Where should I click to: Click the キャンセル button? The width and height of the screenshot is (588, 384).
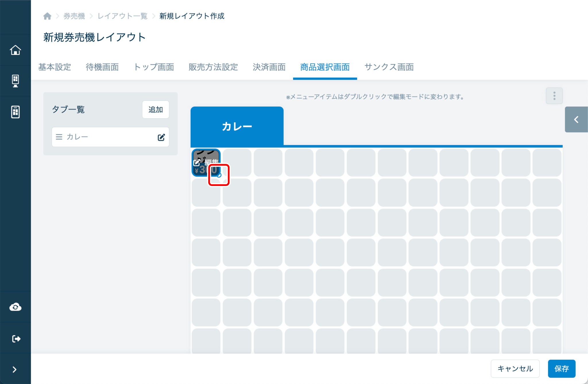pyautogui.click(x=515, y=369)
